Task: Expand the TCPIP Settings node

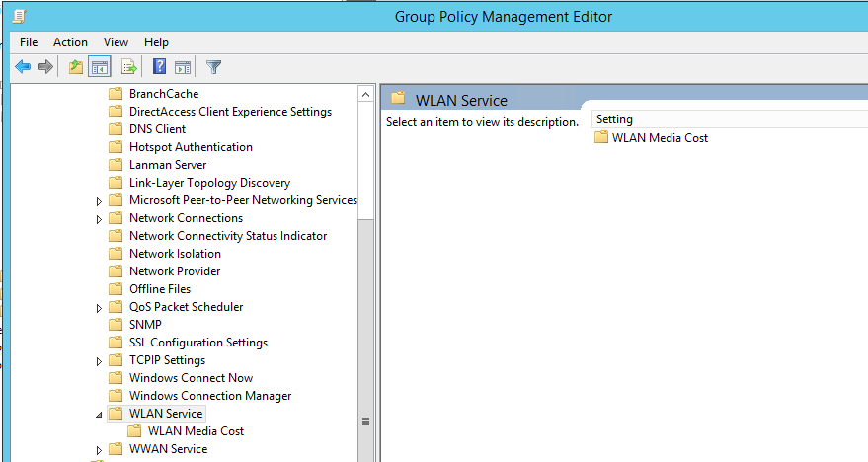Action: click(x=99, y=362)
